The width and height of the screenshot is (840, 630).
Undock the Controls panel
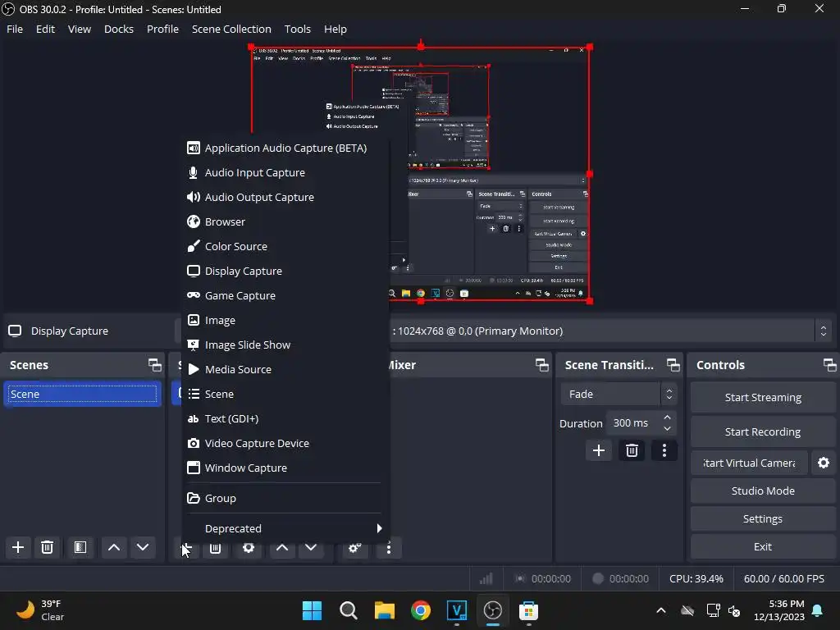(x=829, y=365)
